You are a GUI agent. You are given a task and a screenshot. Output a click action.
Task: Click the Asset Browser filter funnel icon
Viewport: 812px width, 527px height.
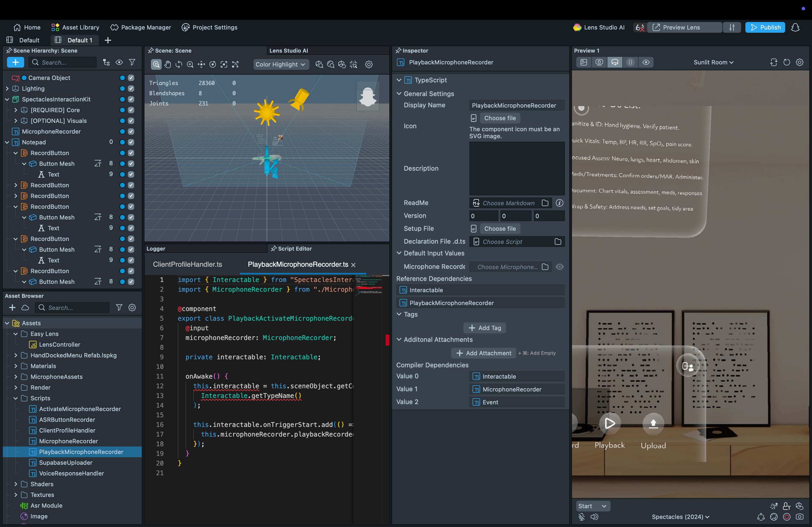[119, 308]
